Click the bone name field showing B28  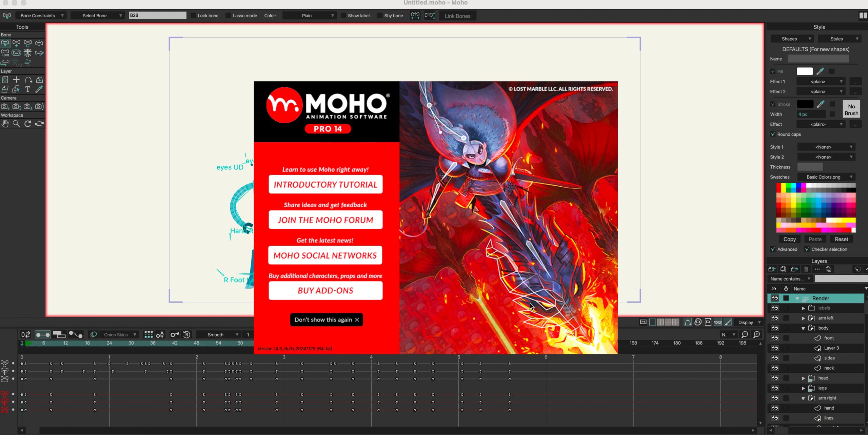(x=158, y=15)
